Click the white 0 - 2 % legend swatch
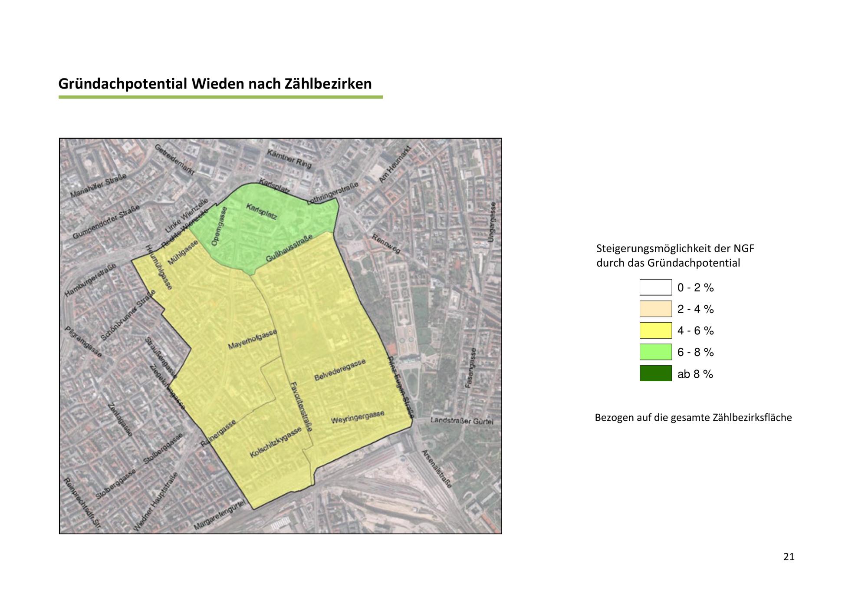 pos(655,287)
